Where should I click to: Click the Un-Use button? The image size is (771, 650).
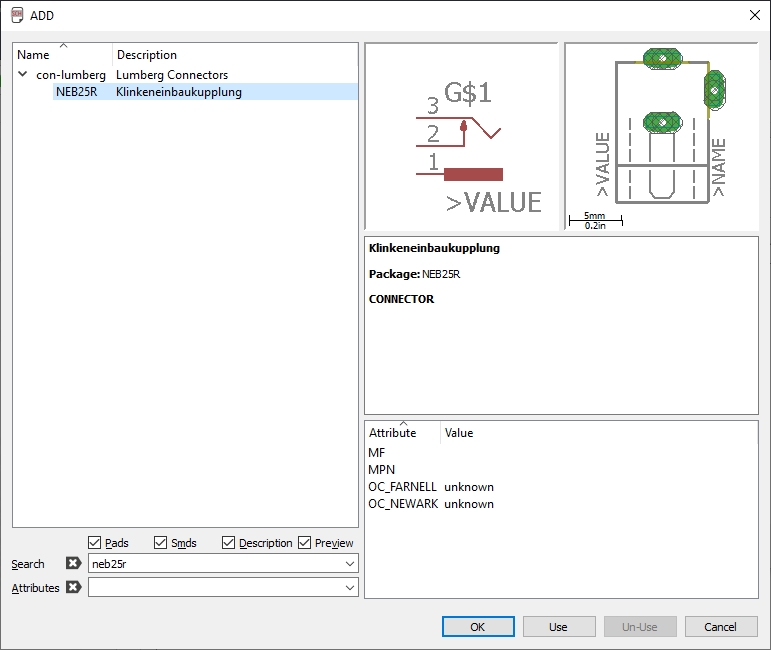(x=640, y=627)
